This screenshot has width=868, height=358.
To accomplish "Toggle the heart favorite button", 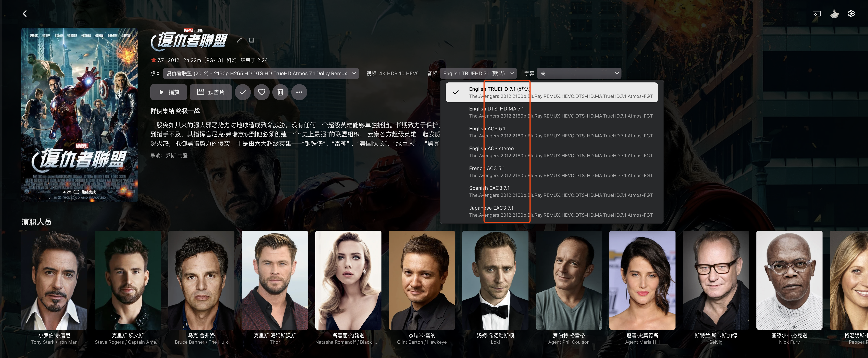I will click(x=262, y=92).
